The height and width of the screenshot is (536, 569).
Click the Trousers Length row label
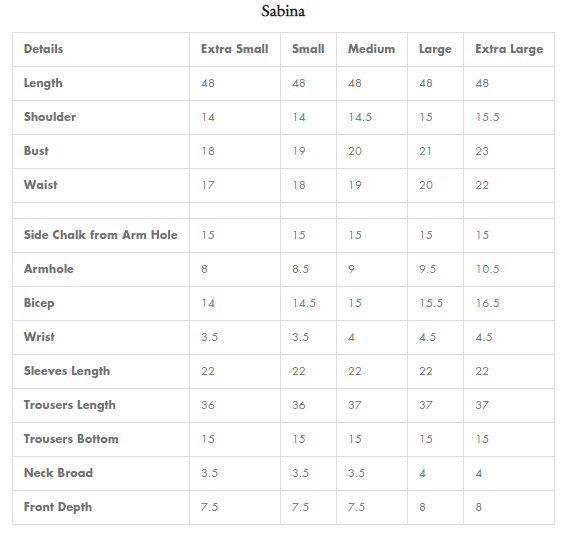[x=70, y=405]
